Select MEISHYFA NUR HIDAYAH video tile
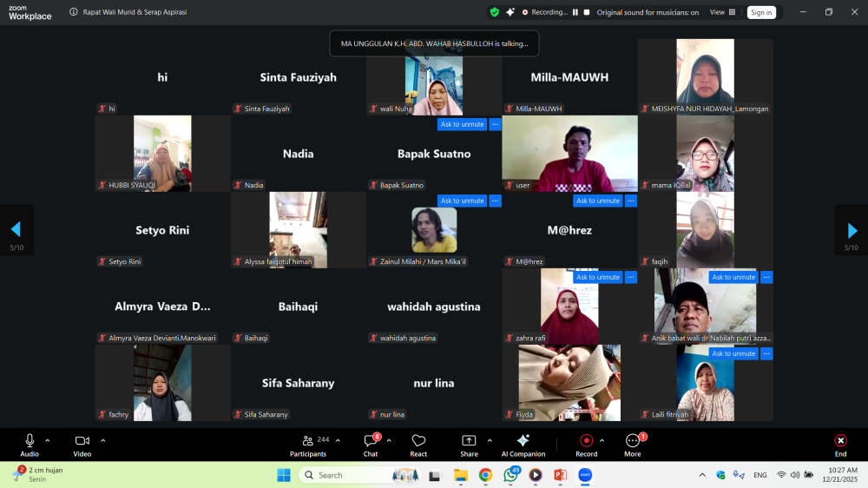 [705, 77]
